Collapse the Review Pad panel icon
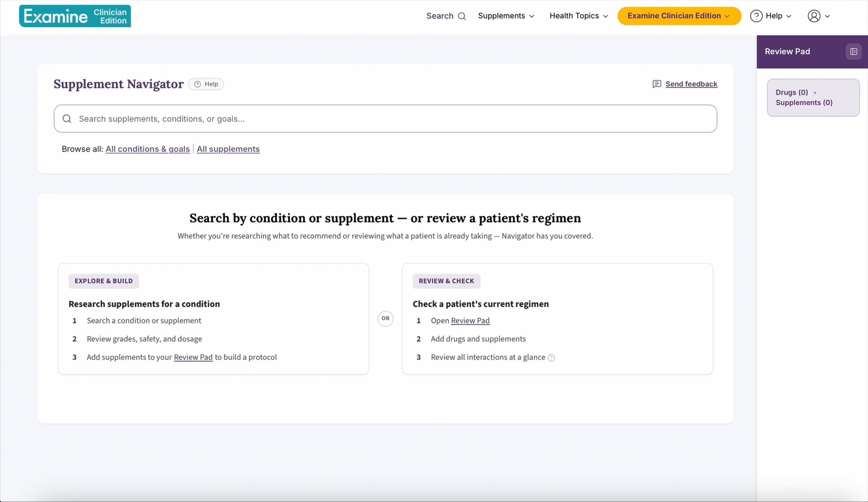This screenshot has height=502, width=868. (x=854, y=52)
